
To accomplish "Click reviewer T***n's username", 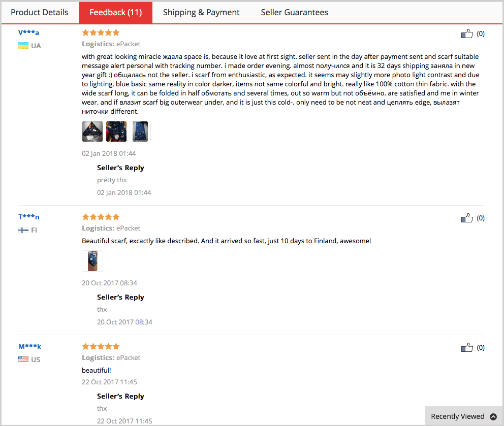I will click(28, 216).
